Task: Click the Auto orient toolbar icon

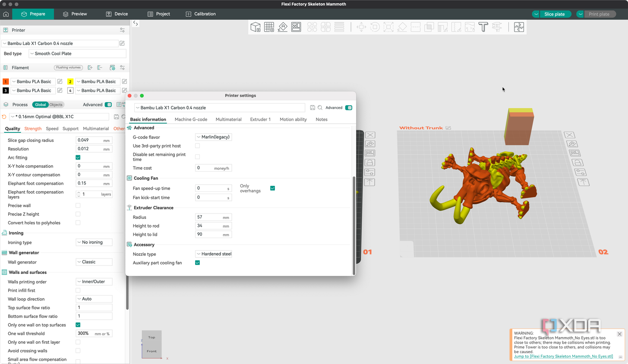Action: [283, 27]
